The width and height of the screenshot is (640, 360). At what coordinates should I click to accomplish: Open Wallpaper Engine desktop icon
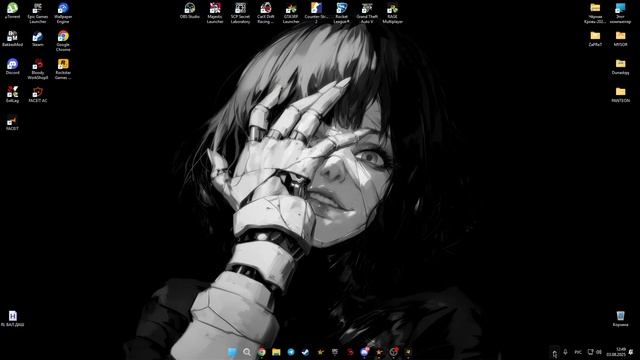coord(63,13)
